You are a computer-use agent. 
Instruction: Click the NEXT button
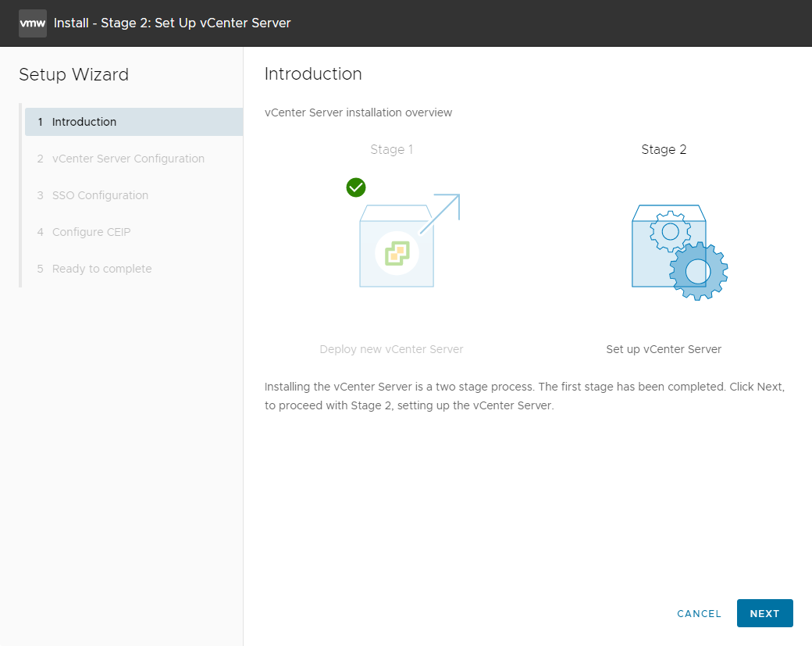click(x=764, y=613)
